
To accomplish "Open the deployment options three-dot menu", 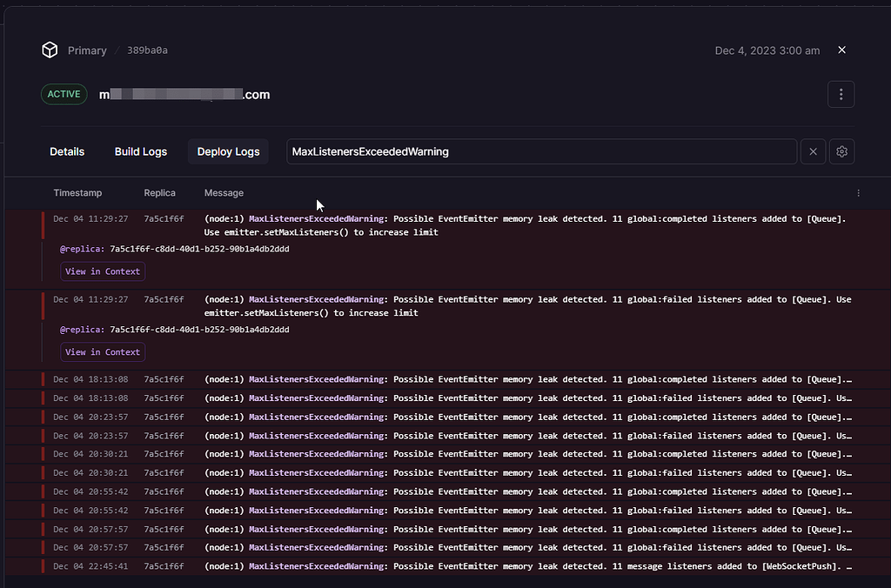I will (x=841, y=93).
